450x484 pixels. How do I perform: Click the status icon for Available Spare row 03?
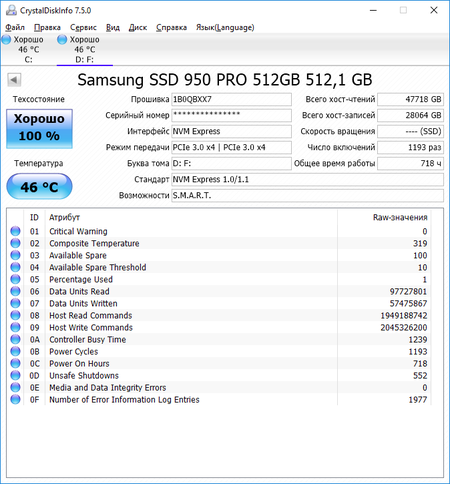pos(15,255)
